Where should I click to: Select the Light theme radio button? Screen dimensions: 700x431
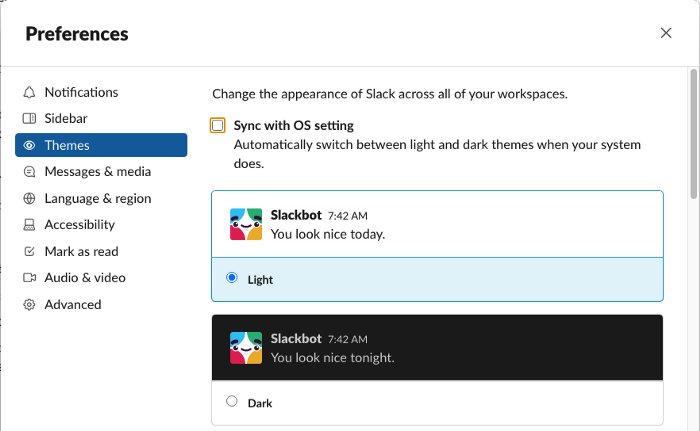click(x=232, y=278)
